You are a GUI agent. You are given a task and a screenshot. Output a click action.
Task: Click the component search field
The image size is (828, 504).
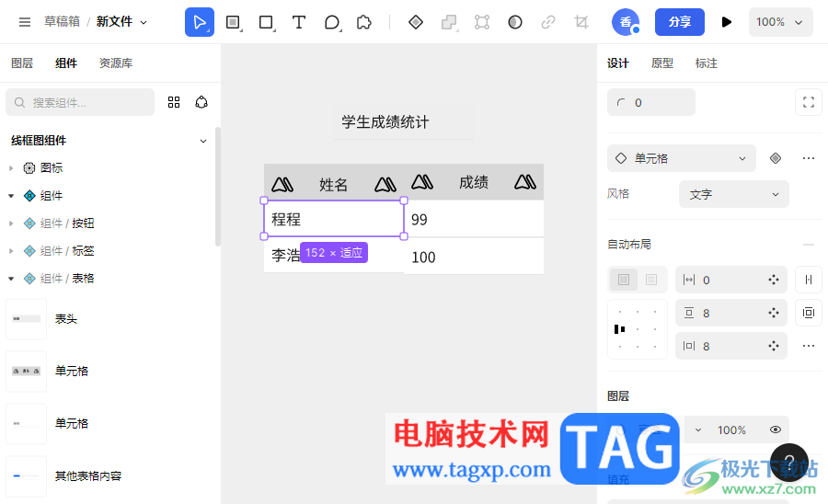tap(80, 102)
